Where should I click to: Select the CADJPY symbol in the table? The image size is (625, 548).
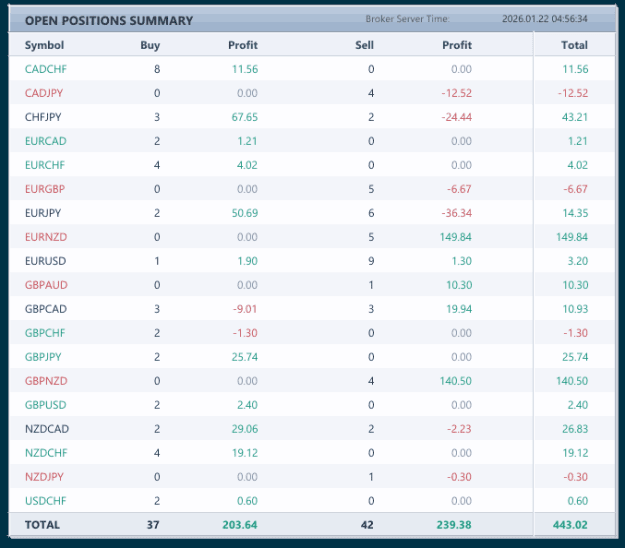pyautogui.click(x=44, y=93)
